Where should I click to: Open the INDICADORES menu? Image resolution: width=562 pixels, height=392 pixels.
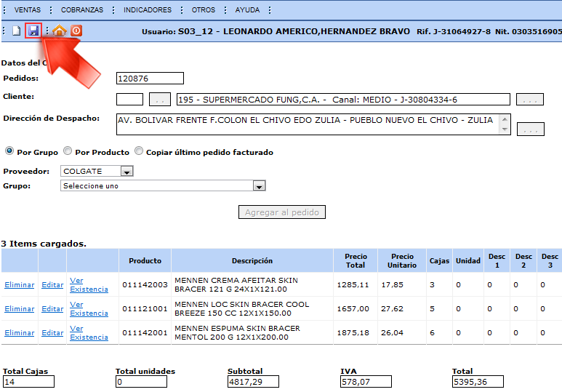148,10
